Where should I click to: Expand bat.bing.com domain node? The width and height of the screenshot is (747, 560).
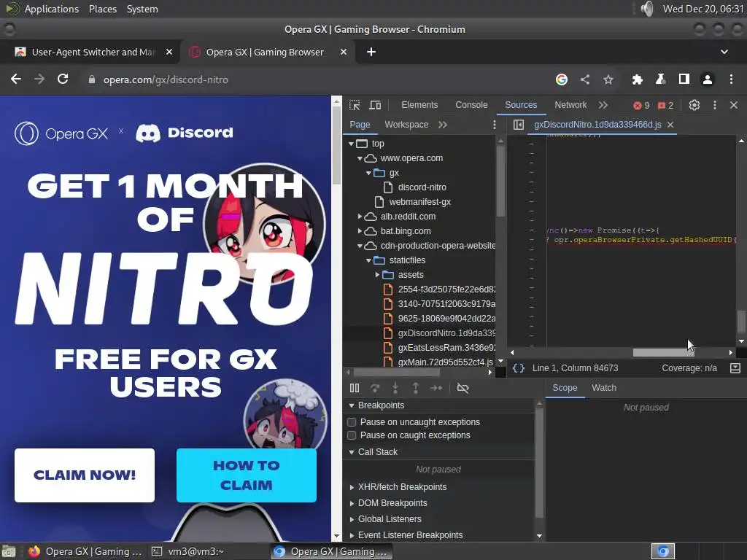pos(360,231)
